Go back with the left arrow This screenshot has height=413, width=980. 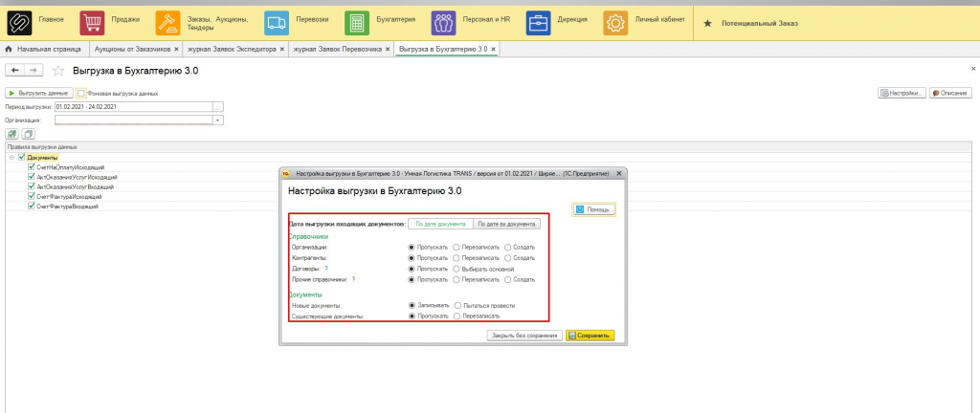[x=15, y=71]
